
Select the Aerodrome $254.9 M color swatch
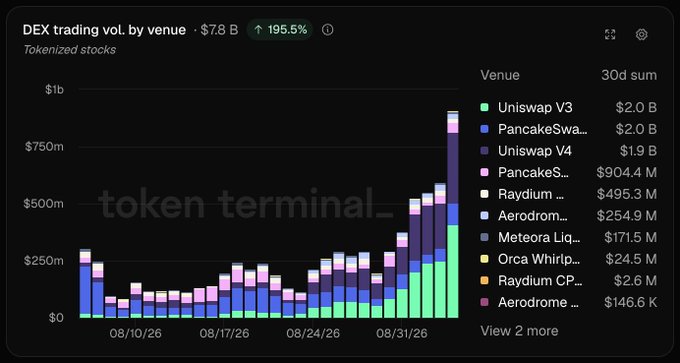point(484,216)
